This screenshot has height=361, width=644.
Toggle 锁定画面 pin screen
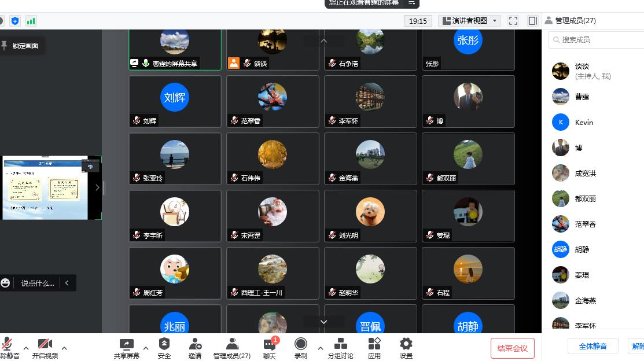(x=21, y=46)
